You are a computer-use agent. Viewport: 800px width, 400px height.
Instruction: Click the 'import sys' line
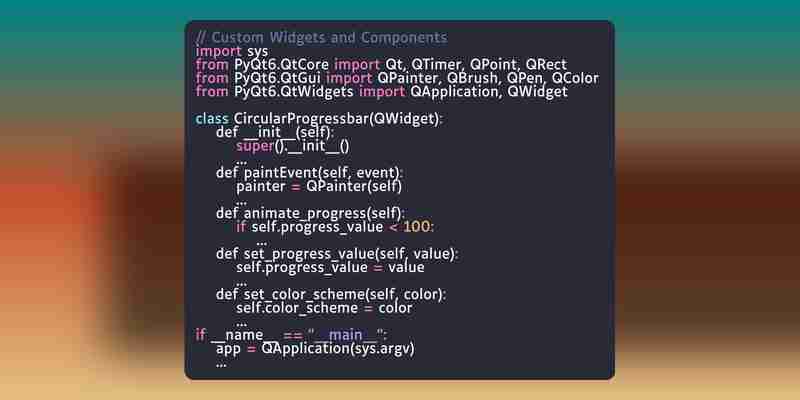pos(232,52)
